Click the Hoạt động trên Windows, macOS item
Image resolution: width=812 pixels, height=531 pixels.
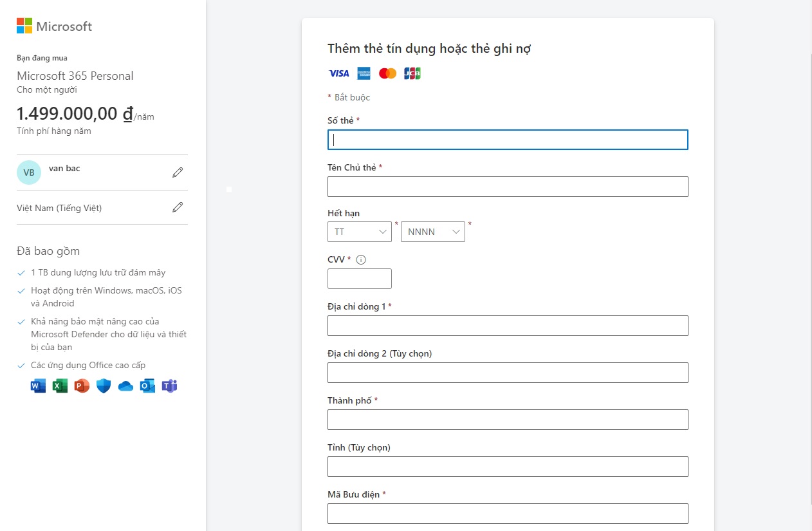pyautogui.click(x=106, y=297)
